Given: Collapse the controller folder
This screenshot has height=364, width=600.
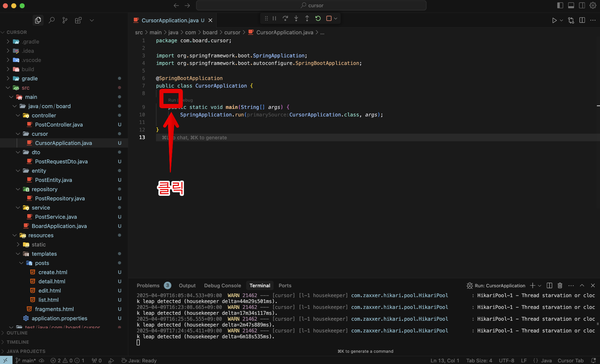Looking at the screenshot, I should pyautogui.click(x=18, y=115).
